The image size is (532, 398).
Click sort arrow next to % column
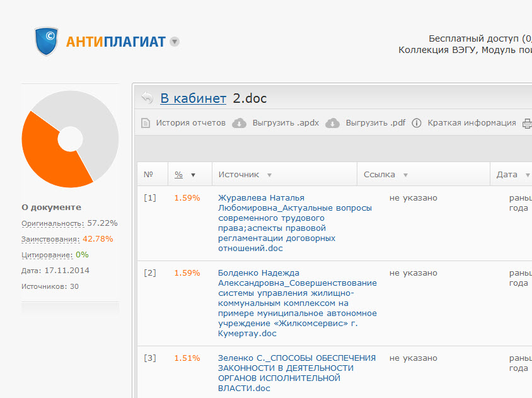[193, 175]
